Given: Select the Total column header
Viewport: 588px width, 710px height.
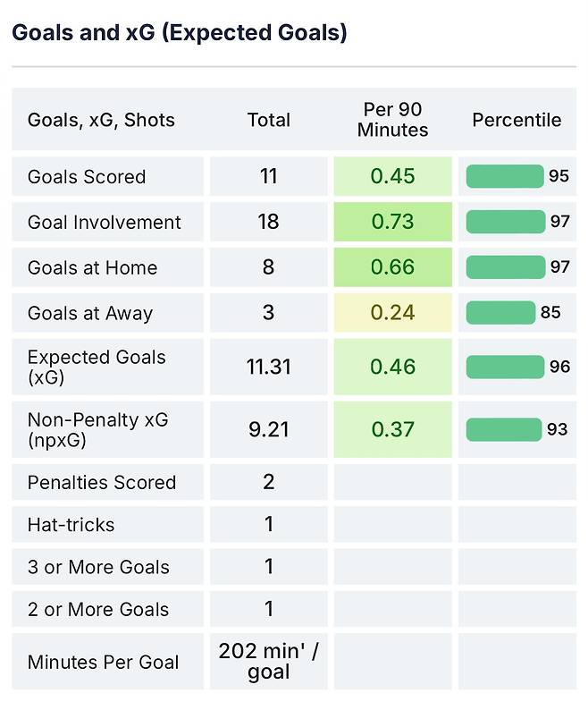Looking at the screenshot, I should [269, 120].
